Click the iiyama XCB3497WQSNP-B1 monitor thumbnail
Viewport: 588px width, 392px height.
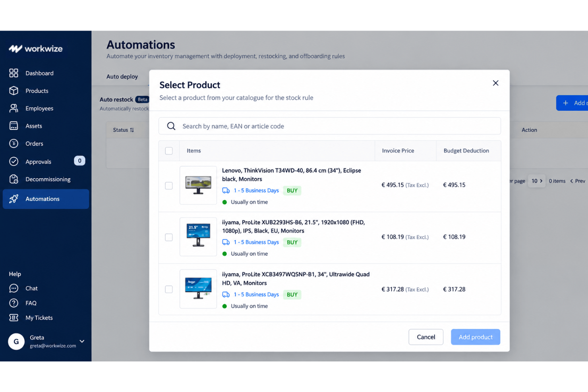click(198, 289)
